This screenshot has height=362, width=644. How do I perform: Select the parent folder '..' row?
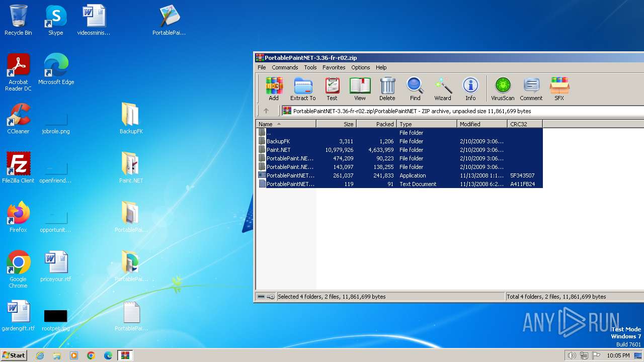[399, 133]
